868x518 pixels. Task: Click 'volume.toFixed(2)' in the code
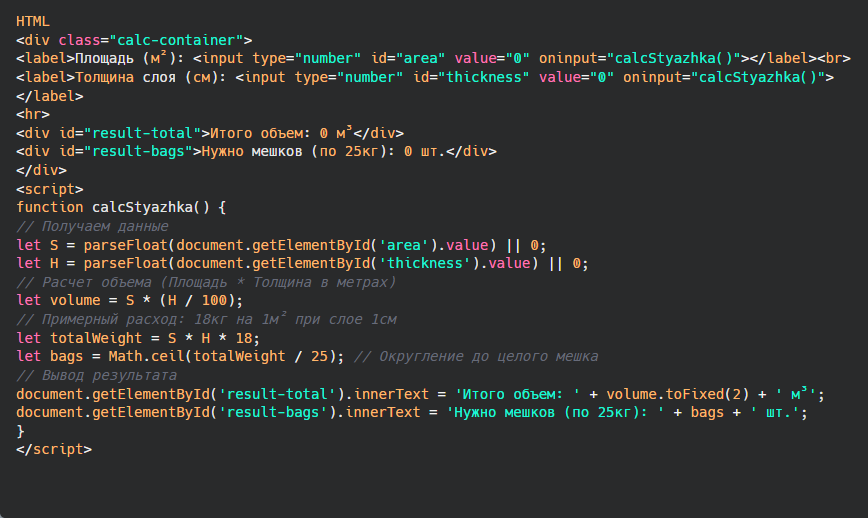pos(678,394)
